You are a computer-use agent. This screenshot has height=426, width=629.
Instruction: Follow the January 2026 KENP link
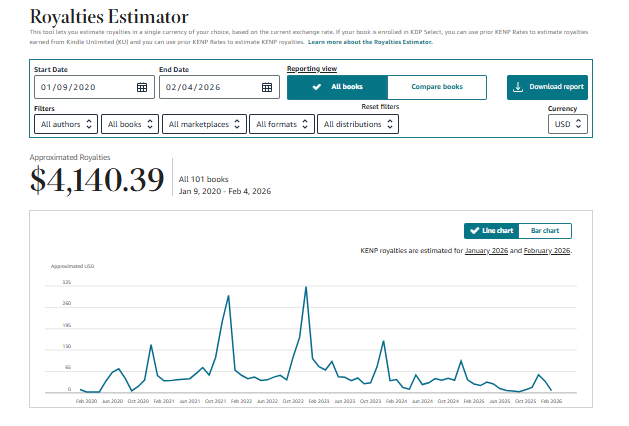click(486, 250)
